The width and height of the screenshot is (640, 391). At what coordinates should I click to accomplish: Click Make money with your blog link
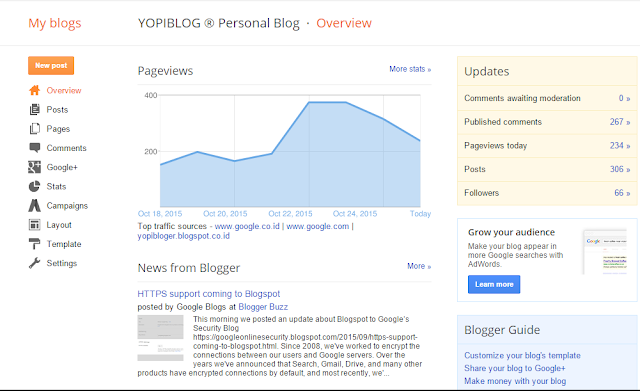515,381
